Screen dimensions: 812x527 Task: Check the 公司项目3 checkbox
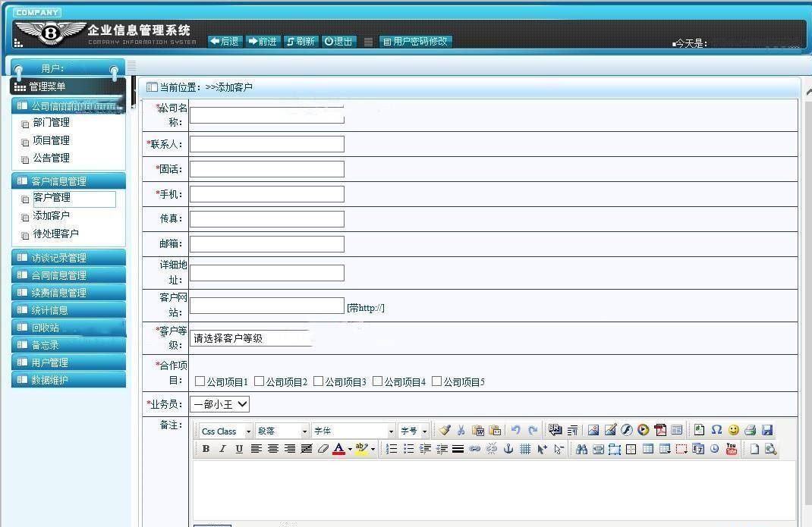(x=319, y=381)
